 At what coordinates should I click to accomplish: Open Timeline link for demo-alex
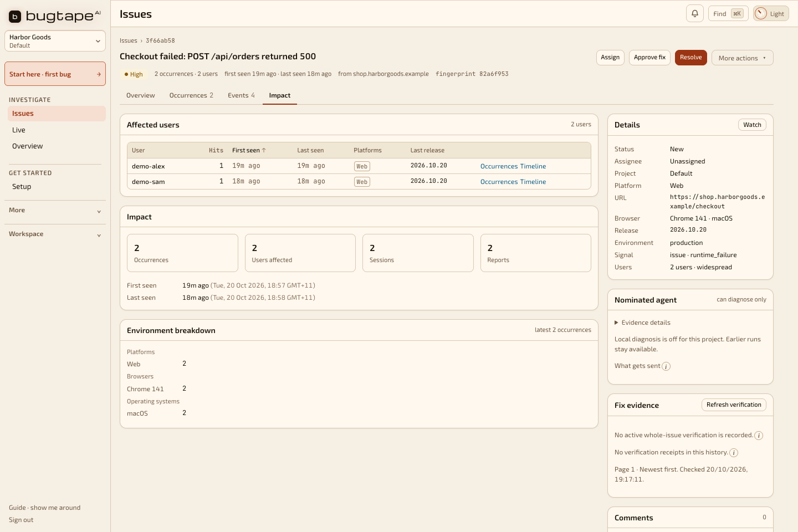(533, 166)
